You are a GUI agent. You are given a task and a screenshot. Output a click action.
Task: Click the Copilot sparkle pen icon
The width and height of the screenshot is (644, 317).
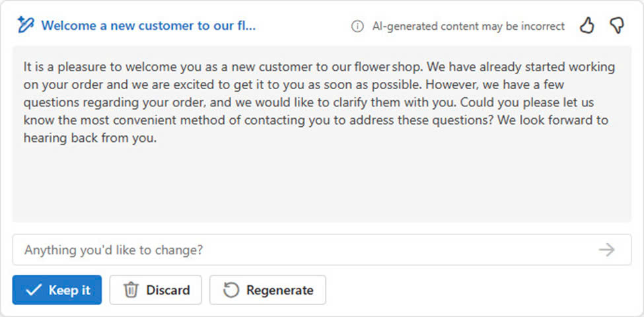pyautogui.click(x=26, y=26)
